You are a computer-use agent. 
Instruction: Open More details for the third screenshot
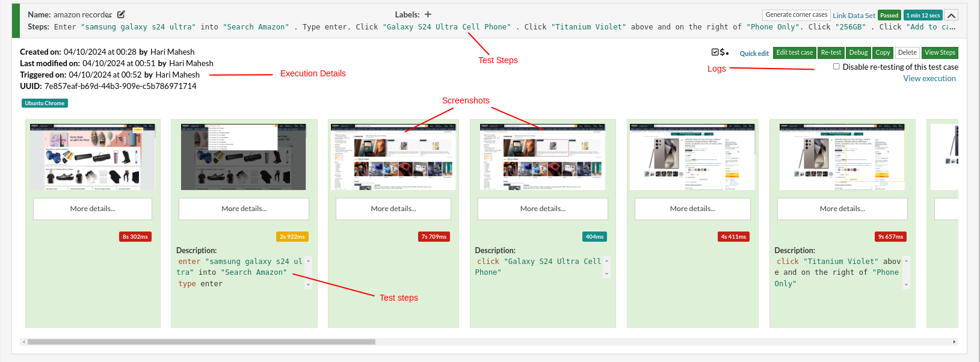393,209
